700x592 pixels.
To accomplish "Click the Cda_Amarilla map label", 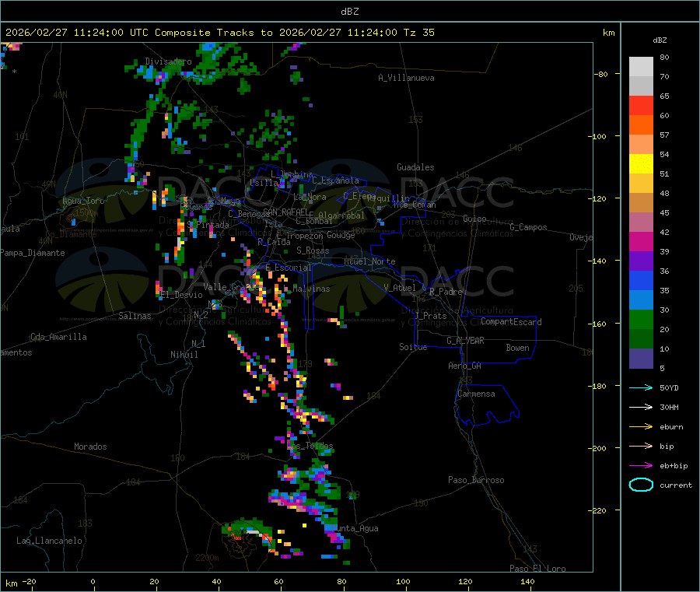I will 58,337.
